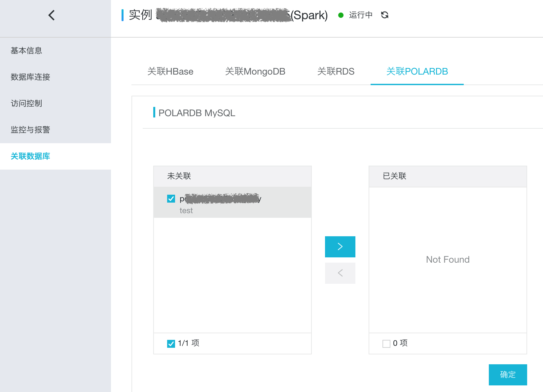The image size is (543, 392).
Task: Refresh the instance running status
Action: [384, 15]
